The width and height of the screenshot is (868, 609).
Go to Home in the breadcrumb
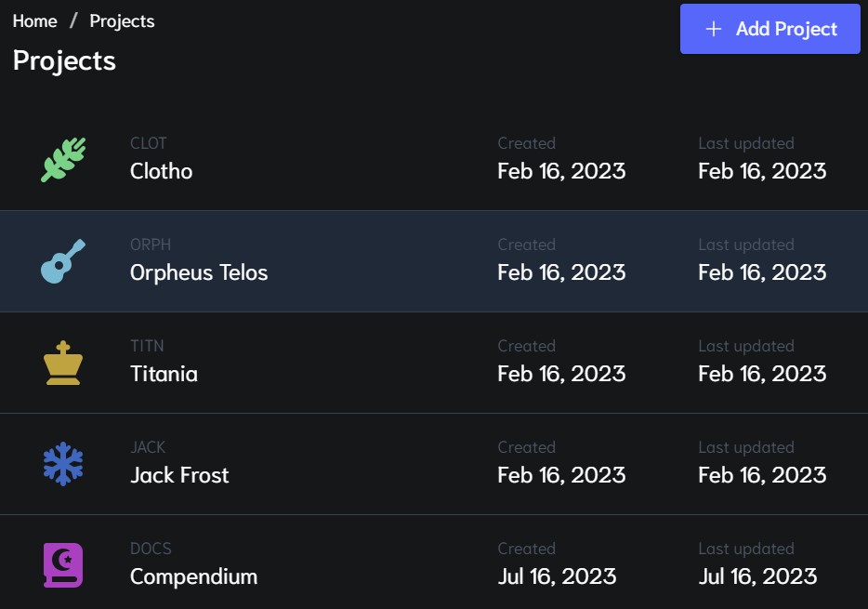(x=35, y=20)
